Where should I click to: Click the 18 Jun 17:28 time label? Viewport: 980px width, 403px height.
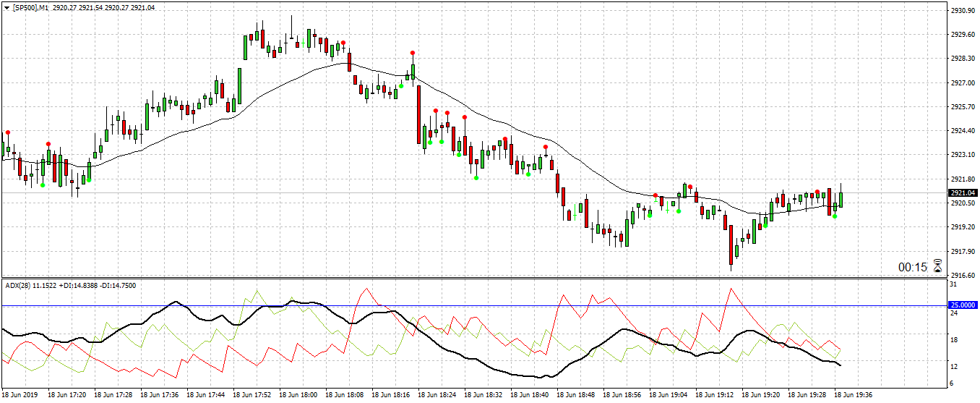pos(113,396)
